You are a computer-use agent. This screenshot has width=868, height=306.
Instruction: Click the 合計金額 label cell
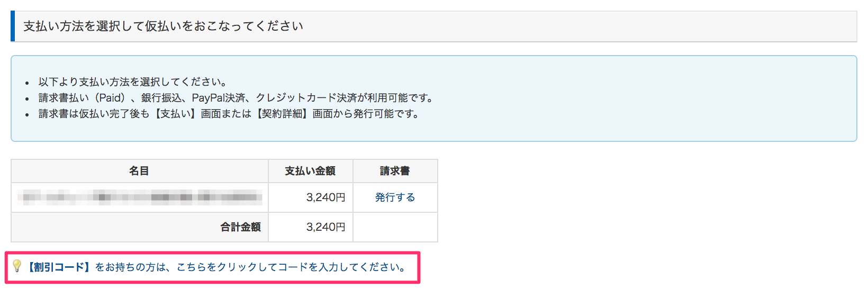(240, 227)
